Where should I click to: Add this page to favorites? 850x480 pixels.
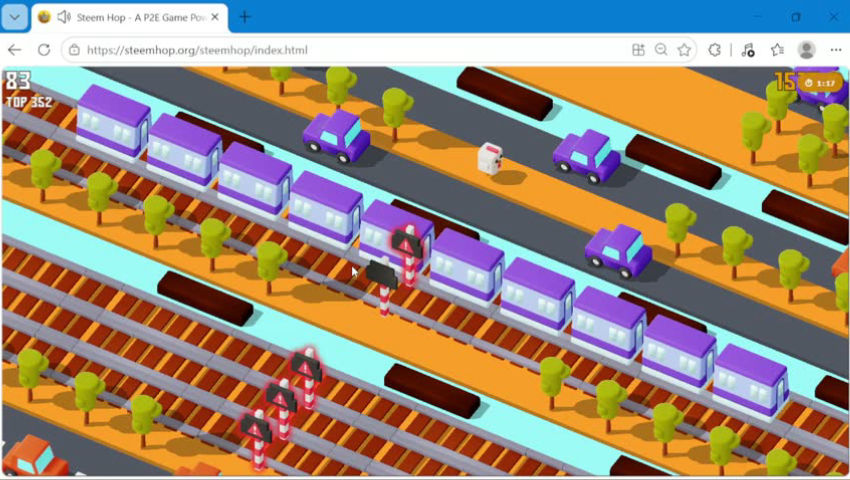[x=684, y=50]
